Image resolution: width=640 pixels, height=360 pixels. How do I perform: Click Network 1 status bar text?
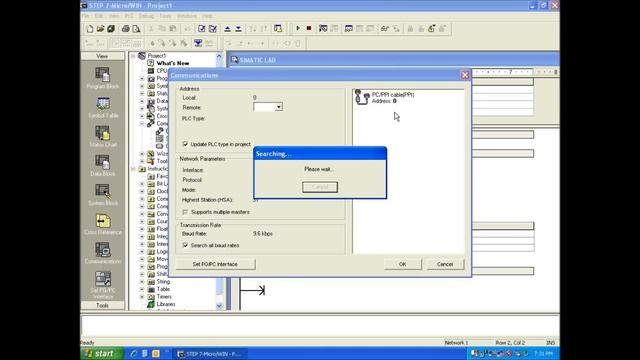tap(456, 342)
